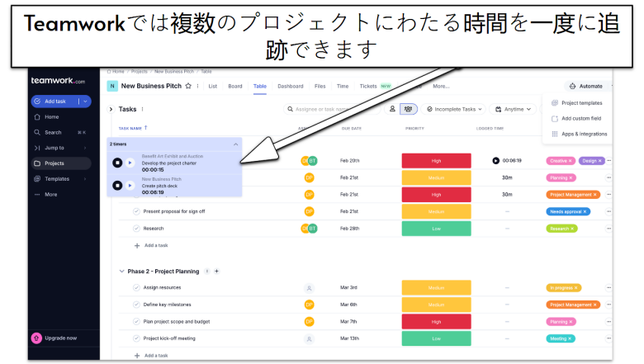Click the single assignee filter icon
The width and height of the screenshot is (644, 364).
coord(392,109)
